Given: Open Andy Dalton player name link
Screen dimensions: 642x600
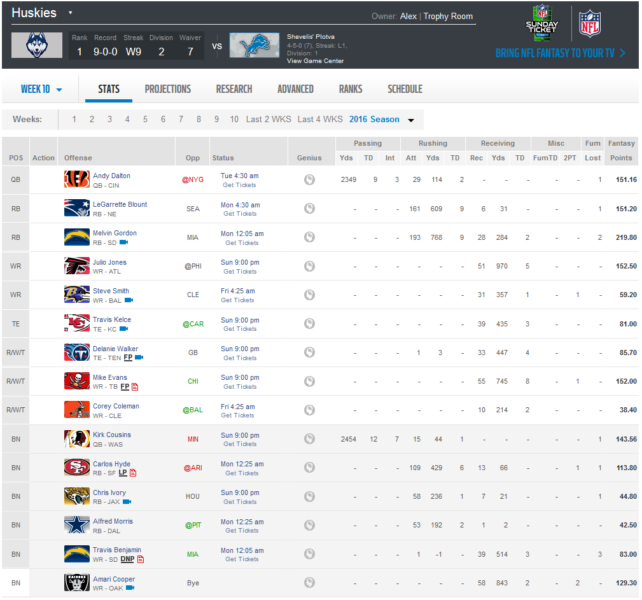Looking at the screenshot, I should [x=111, y=176].
